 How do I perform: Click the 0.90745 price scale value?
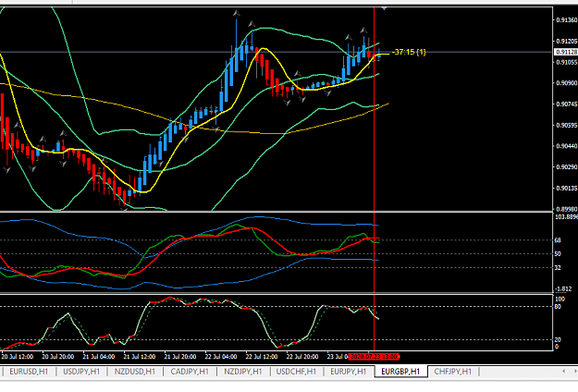[x=567, y=104]
